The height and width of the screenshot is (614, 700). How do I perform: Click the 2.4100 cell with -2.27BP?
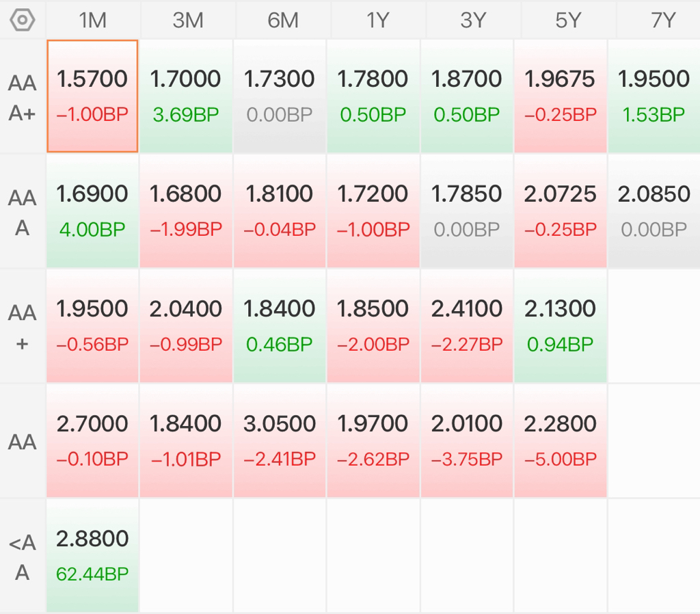pos(466,325)
